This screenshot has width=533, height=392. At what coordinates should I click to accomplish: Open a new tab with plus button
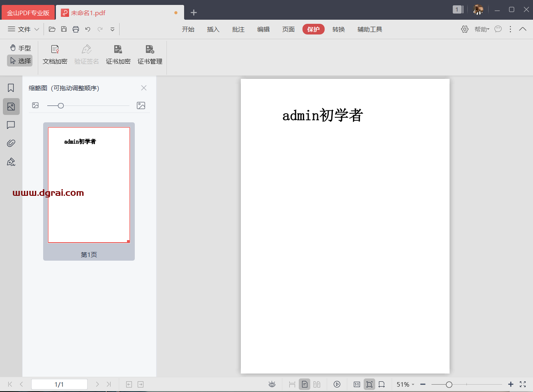[x=194, y=13]
